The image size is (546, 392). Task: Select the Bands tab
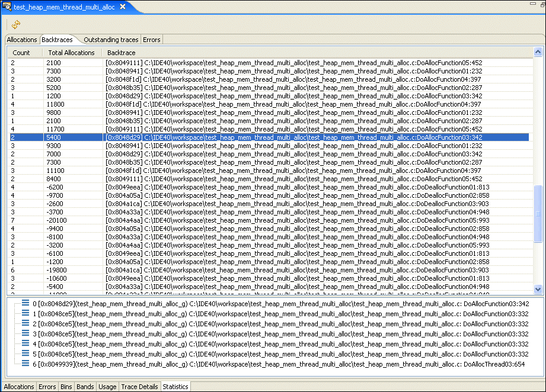85,387
